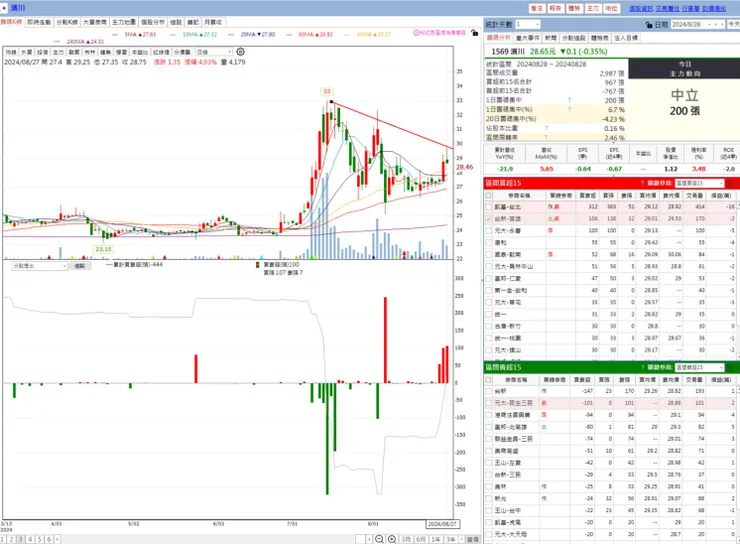Expand the arrow after page button 6

click(57, 539)
